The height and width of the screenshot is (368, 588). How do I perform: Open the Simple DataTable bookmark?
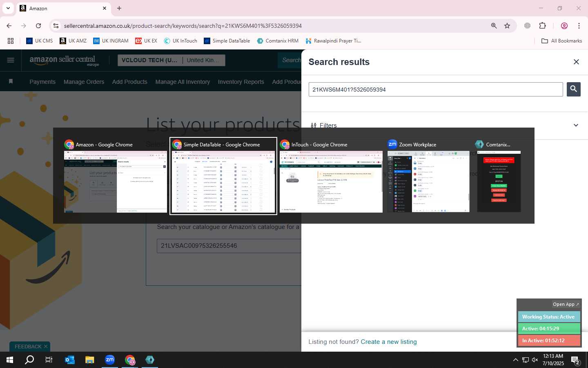click(x=227, y=41)
